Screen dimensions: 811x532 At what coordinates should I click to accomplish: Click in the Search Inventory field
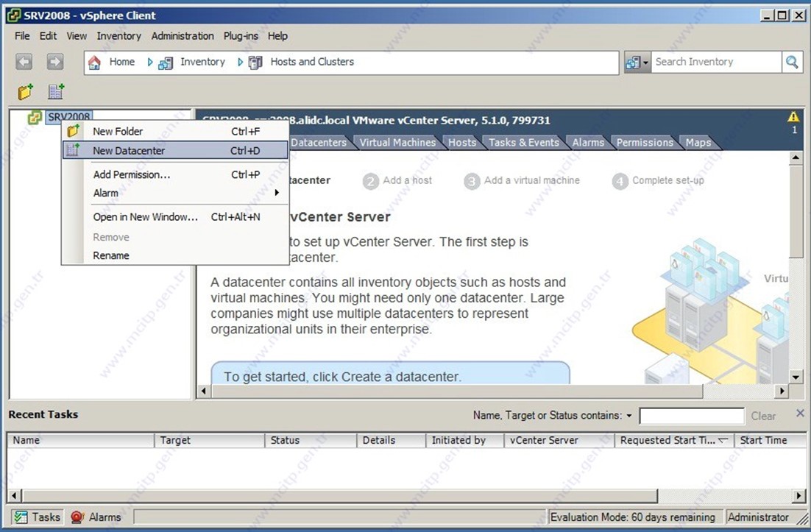point(716,62)
